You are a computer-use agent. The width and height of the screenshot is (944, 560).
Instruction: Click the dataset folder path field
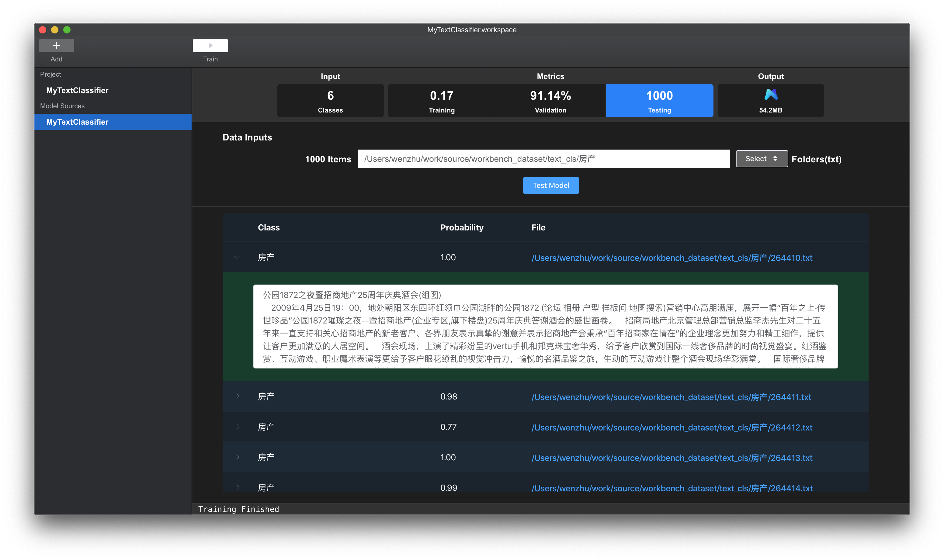(543, 159)
